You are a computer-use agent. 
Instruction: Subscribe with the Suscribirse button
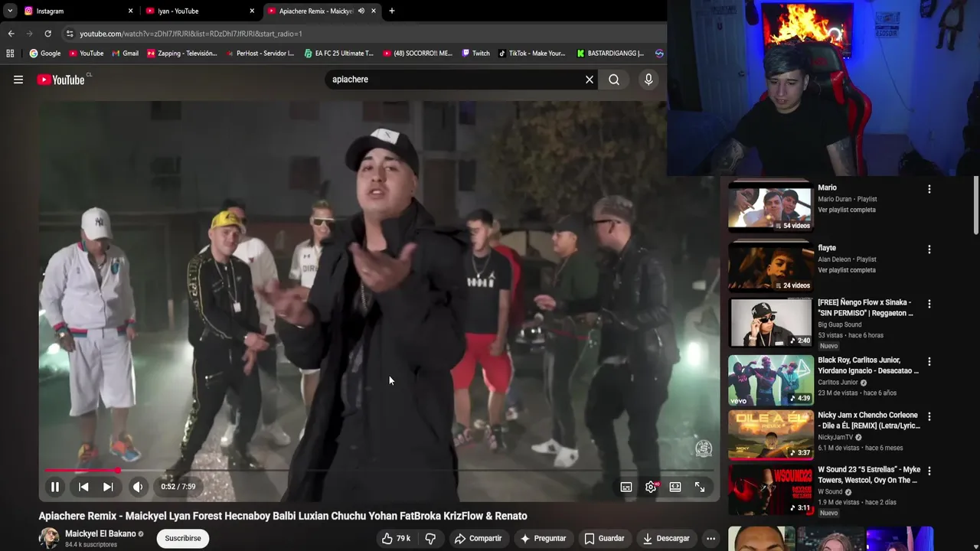[183, 538]
